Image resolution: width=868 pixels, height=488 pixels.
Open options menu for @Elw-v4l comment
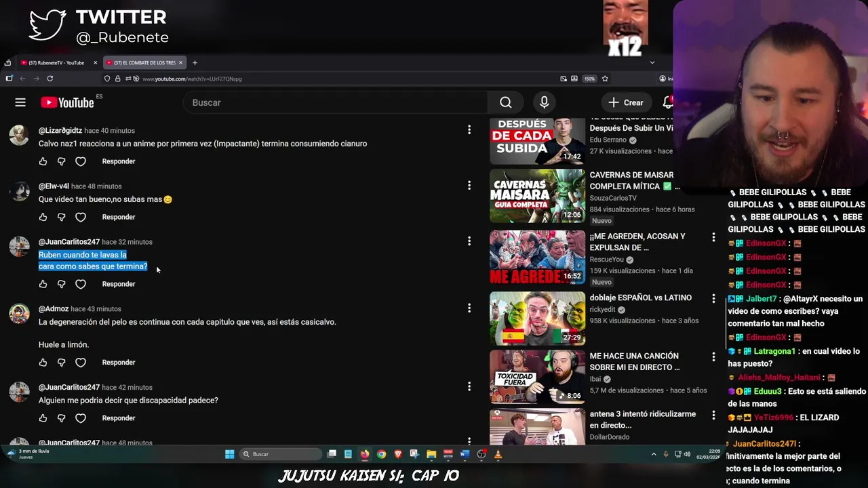tap(469, 185)
